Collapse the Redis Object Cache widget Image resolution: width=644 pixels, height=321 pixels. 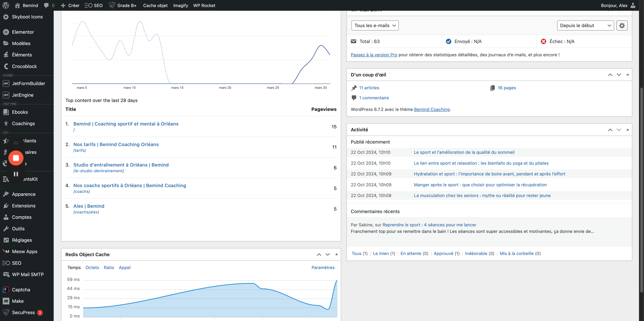(x=336, y=254)
